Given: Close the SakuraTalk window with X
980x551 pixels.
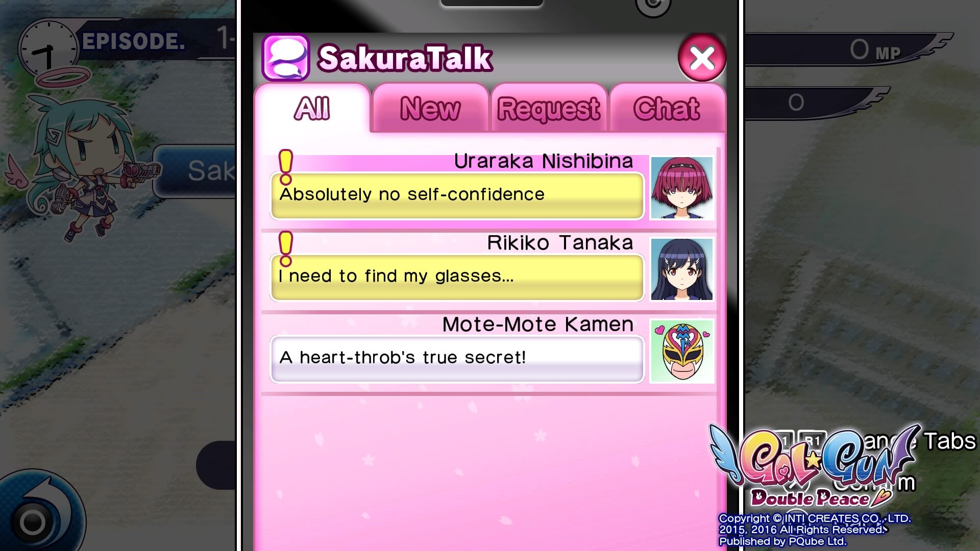Looking at the screenshot, I should 702,58.
